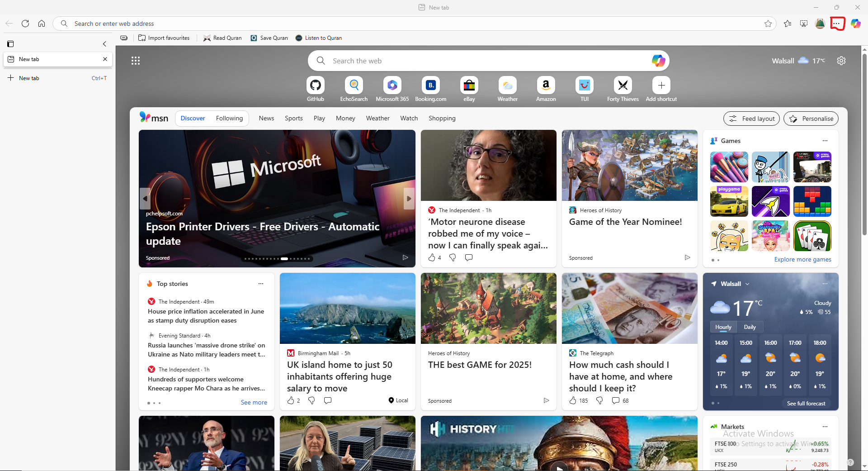This screenshot has width=868, height=471.
Task: Refresh the page with the reload icon
Action: [x=25, y=24]
